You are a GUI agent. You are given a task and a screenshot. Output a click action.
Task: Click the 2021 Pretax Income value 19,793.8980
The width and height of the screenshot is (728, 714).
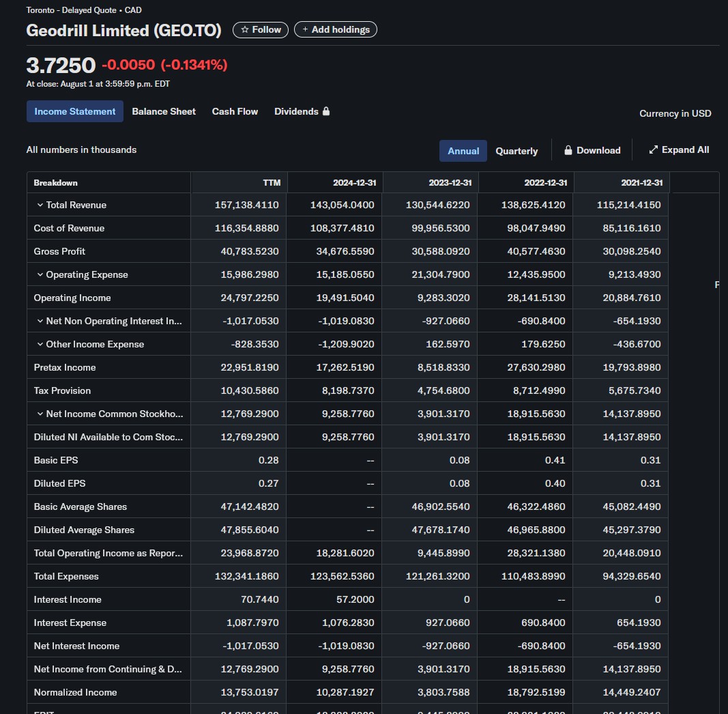(632, 367)
